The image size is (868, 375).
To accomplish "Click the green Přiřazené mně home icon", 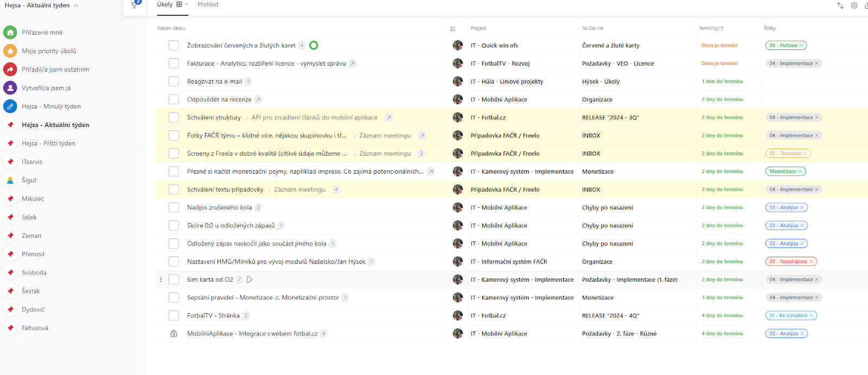I will (x=10, y=33).
